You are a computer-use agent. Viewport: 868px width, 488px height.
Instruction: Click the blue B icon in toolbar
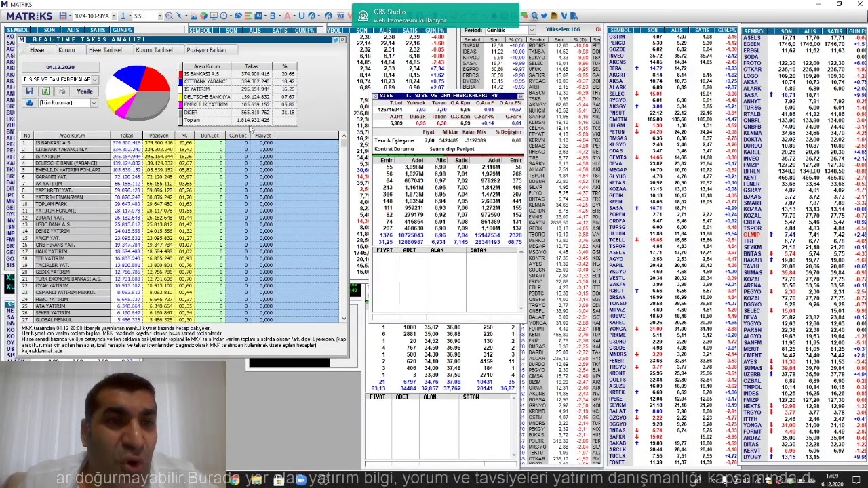[273, 16]
